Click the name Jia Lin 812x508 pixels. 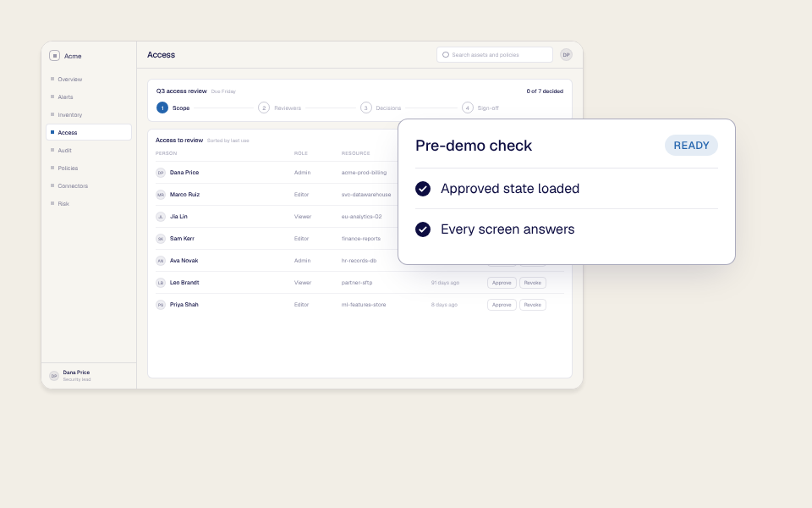(x=178, y=217)
